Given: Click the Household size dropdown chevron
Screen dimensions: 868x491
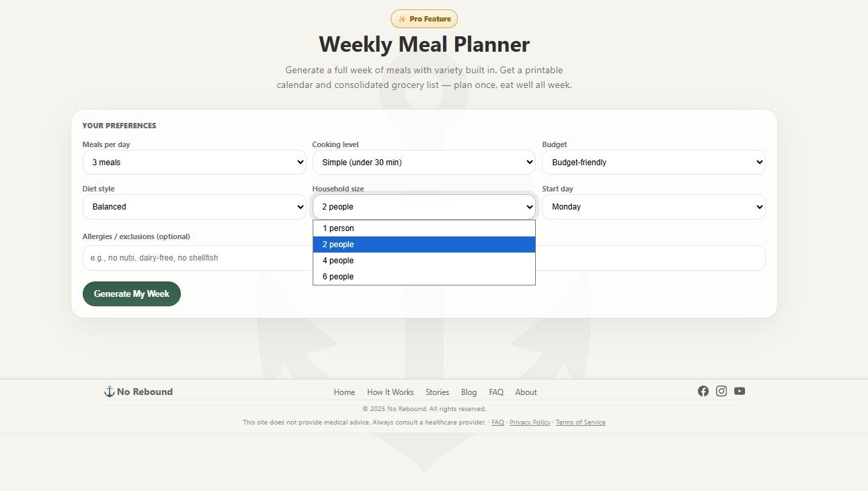Looking at the screenshot, I should (528, 207).
